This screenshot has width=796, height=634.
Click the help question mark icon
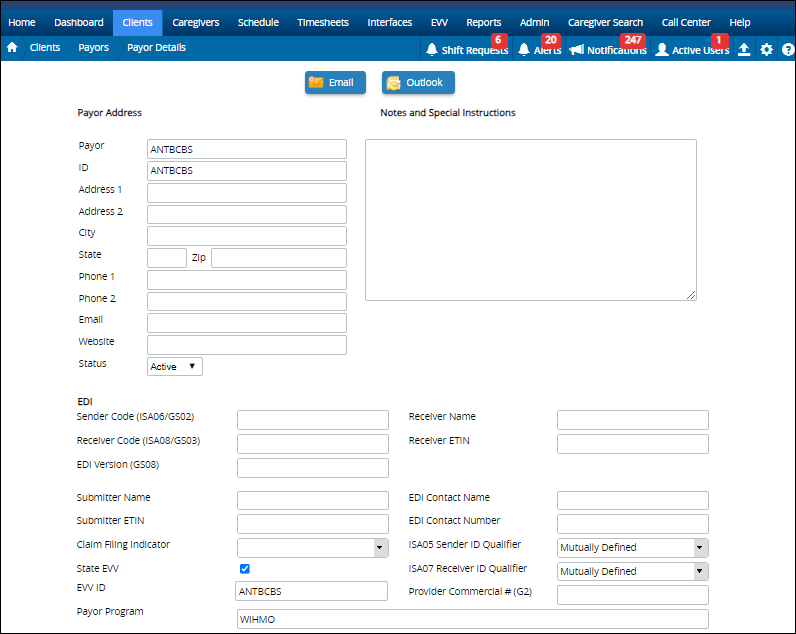788,49
